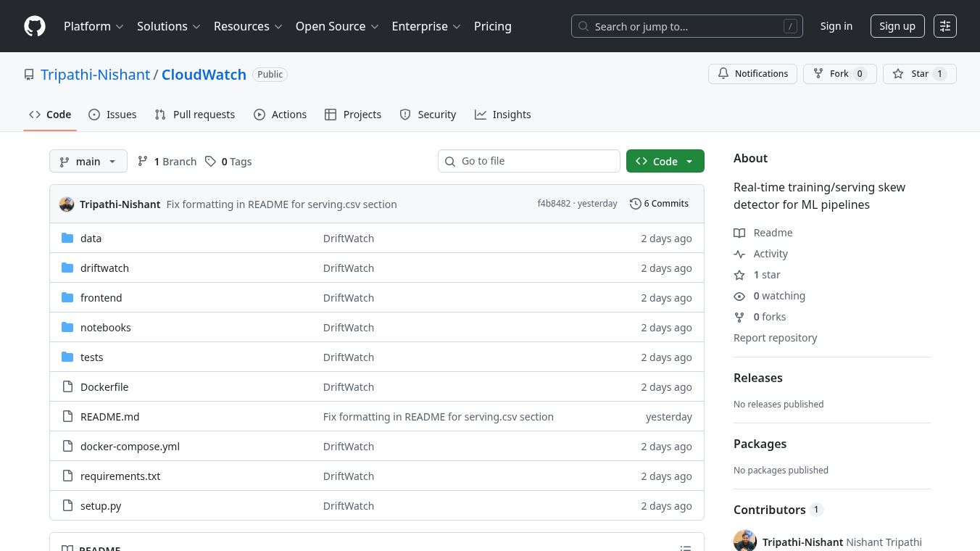Click the Sign up button
This screenshot has width=980, height=551.
coord(897,26)
